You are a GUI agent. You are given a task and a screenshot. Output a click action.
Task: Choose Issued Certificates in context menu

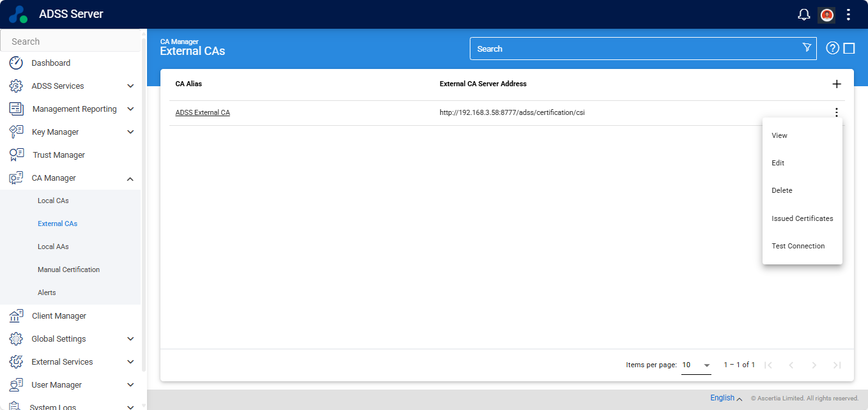802,218
